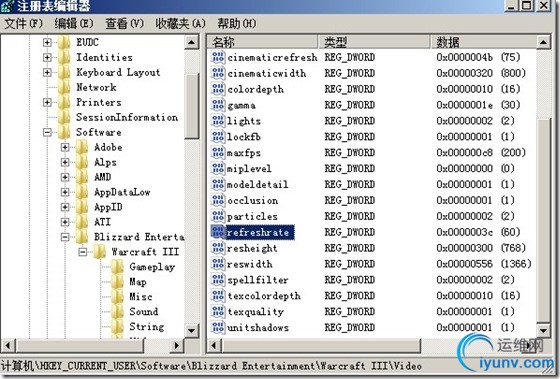The image size is (560, 379).
Task: Click the tree pane scroll-down arrow
Action: (x=192, y=330)
